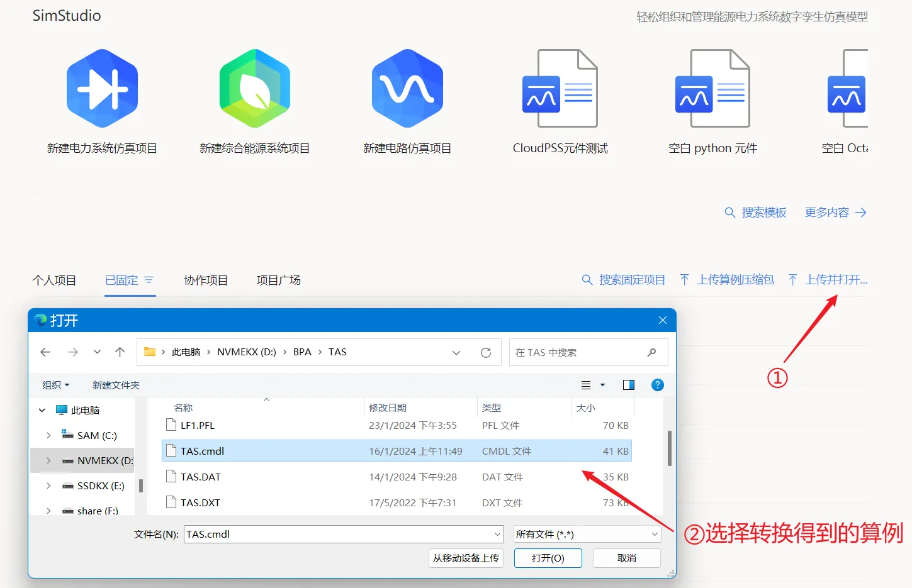Image resolution: width=912 pixels, height=588 pixels.
Task: Open recent locations dropdown chevron
Action: (x=97, y=352)
